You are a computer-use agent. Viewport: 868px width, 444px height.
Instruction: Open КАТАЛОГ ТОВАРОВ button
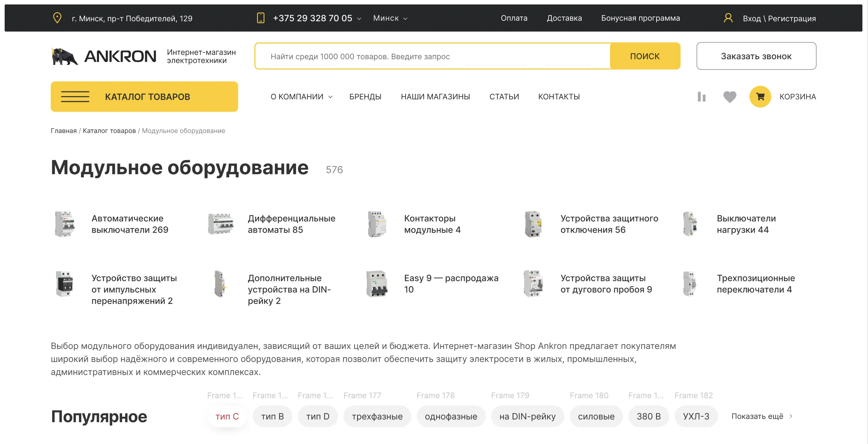click(144, 96)
